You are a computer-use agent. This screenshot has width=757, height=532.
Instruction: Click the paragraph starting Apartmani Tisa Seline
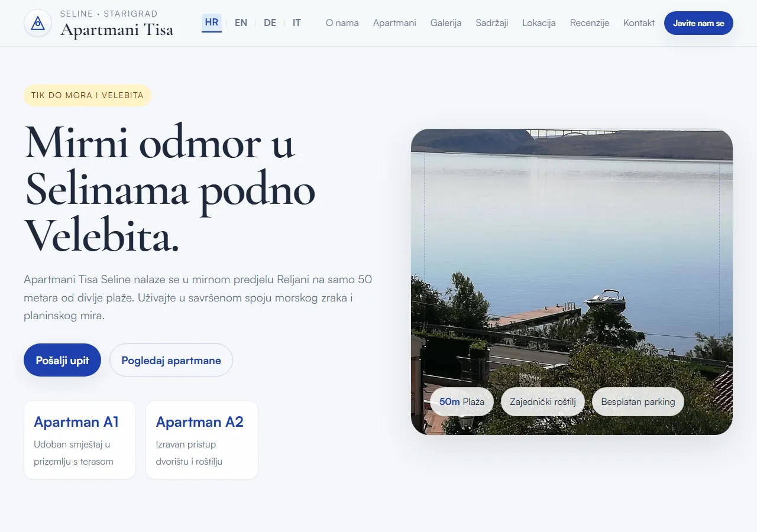pyautogui.click(x=198, y=297)
